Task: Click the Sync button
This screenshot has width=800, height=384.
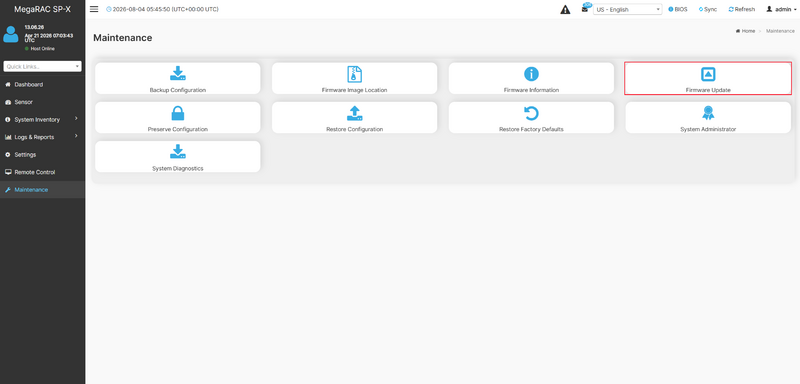Action: (707, 9)
